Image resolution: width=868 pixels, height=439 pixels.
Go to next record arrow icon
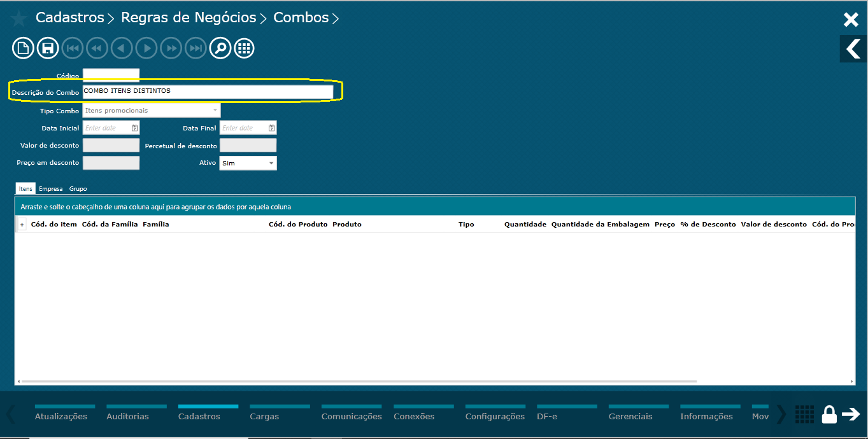[146, 48]
